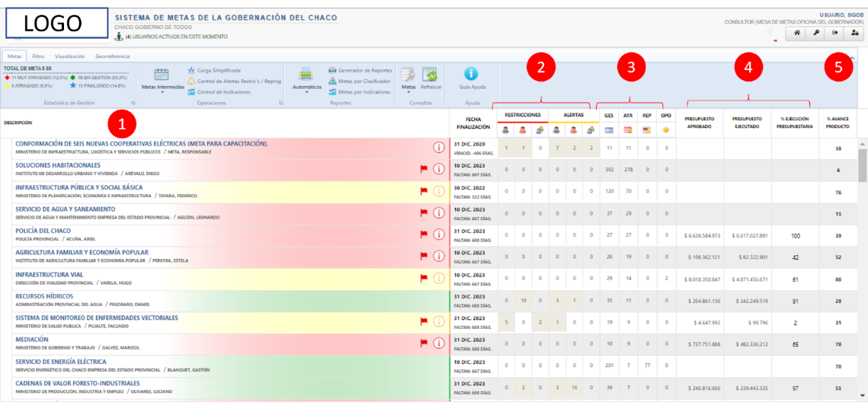The height and width of the screenshot is (412, 868).
Task: Click the REP column icon
Action: coord(647,130)
